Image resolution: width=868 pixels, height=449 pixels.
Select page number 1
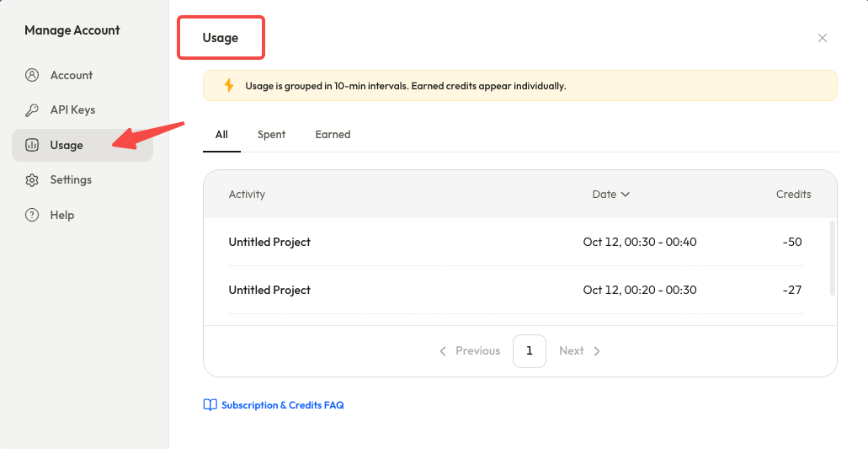(x=530, y=351)
